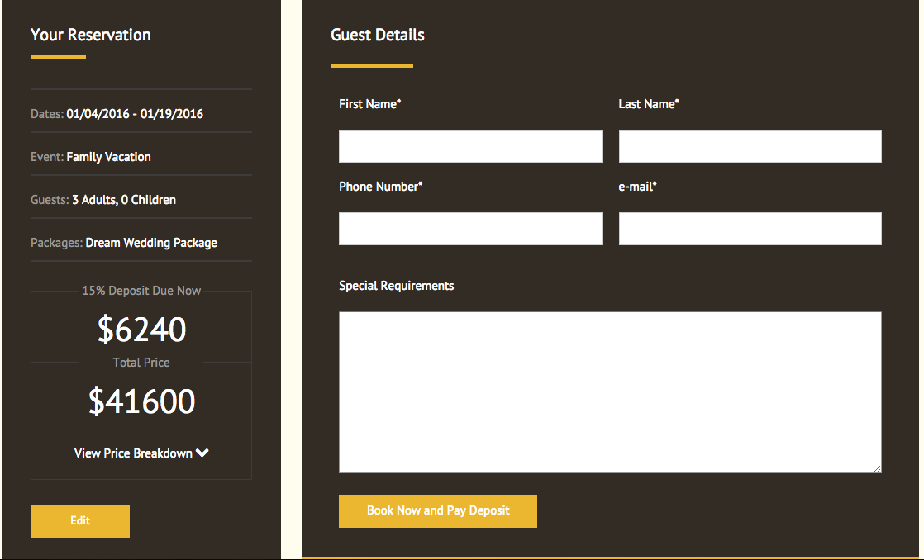This screenshot has height=560, width=924.
Task: Click into the e-mail field
Action: tap(750, 229)
